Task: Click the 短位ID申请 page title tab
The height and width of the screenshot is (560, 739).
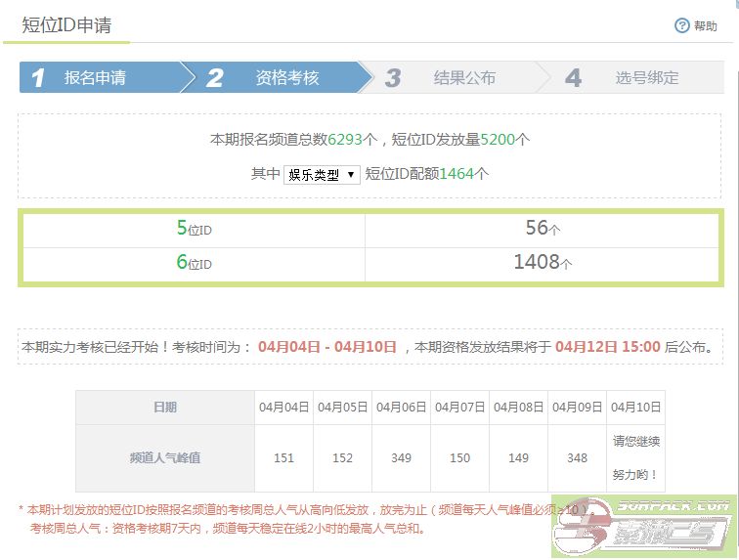Action: click(x=66, y=25)
